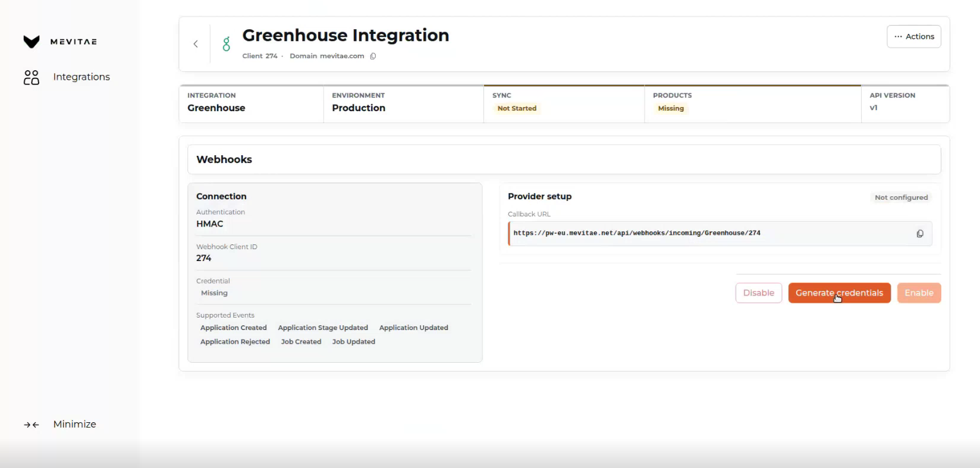Select the API Version v1 cell
Image resolution: width=980 pixels, height=468 pixels.
pyautogui.click(x=905, y=104)
